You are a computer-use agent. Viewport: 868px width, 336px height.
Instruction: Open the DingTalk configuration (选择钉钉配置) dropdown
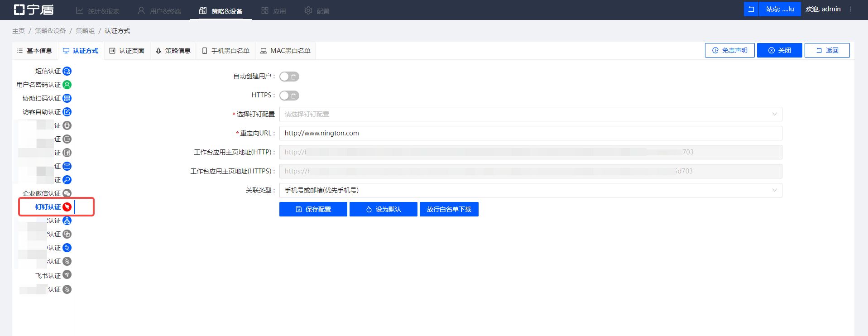[530, 114]
